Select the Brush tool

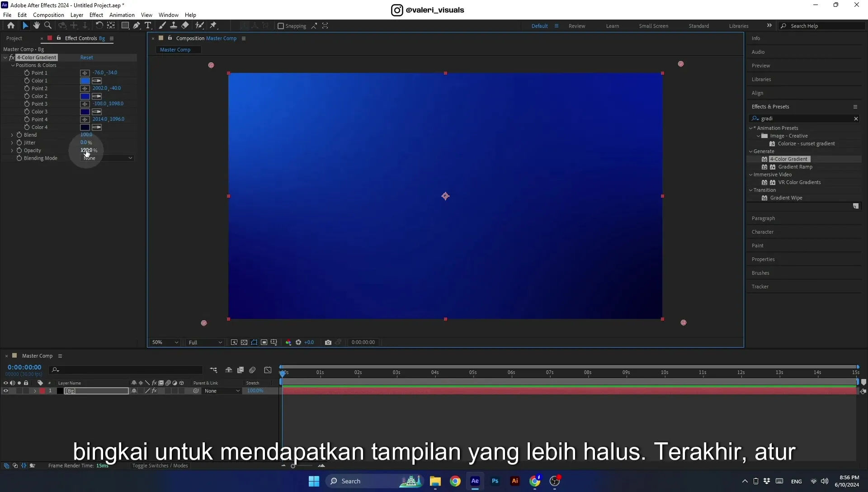point(162,26)
